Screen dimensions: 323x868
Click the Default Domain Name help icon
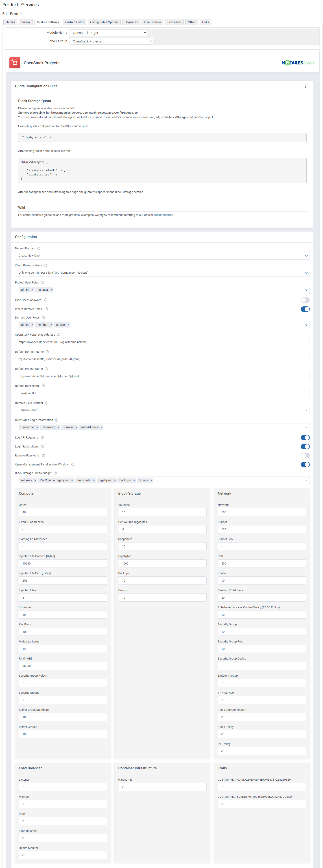tap(47, 352)
